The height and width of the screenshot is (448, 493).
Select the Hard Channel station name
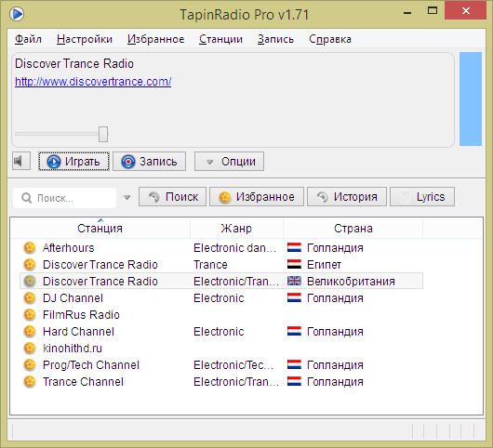pos(79,332)
